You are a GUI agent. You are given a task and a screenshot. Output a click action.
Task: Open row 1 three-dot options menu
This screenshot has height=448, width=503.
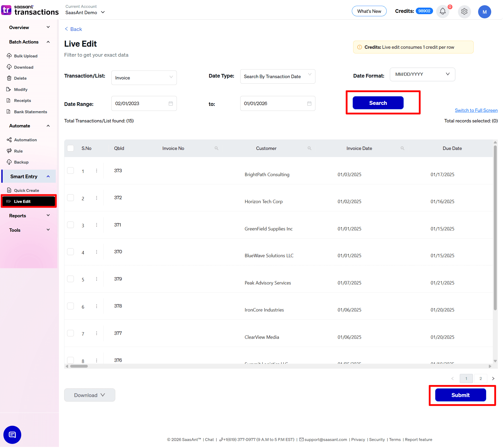[x=97, y=171]
